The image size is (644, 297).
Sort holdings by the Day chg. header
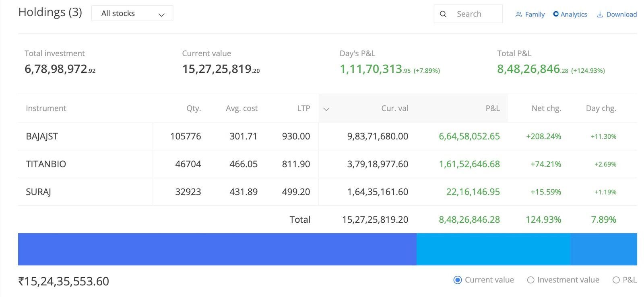601,108
